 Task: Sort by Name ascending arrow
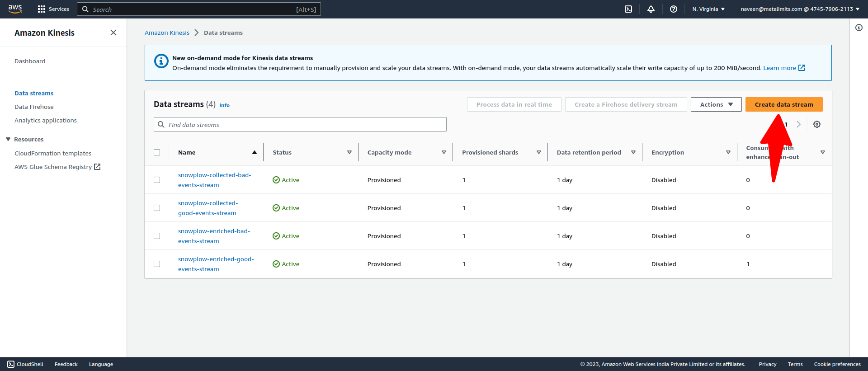(x=255, y=152)
